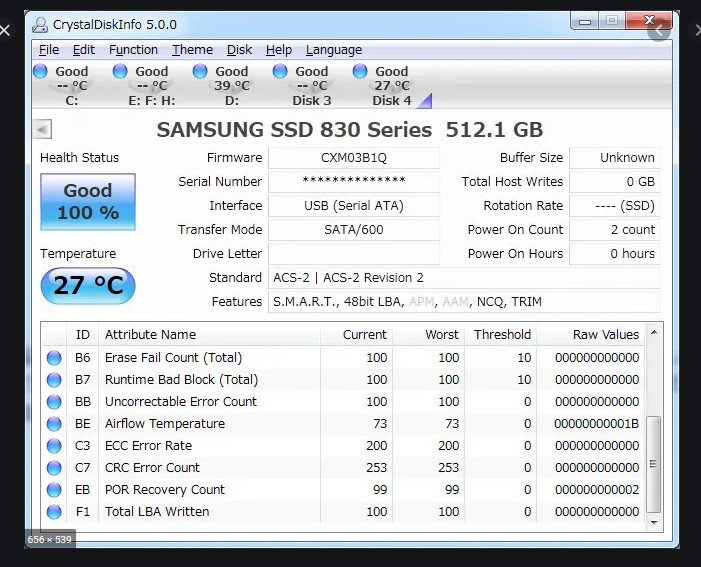Click the Power On Count value 2 count
The image size is (701, 567).
[x=614, y=230]
